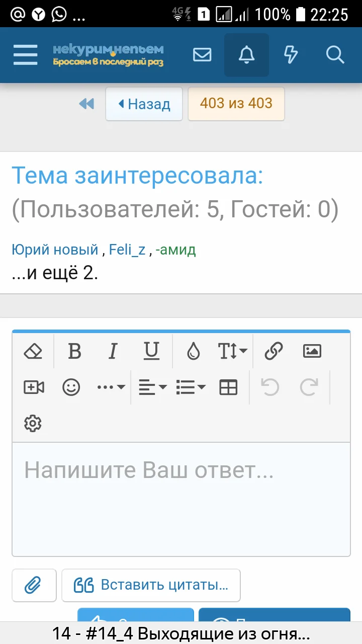This screenshot has width=362, height=644.
Task: Open the site search icon
Action: 335,55
